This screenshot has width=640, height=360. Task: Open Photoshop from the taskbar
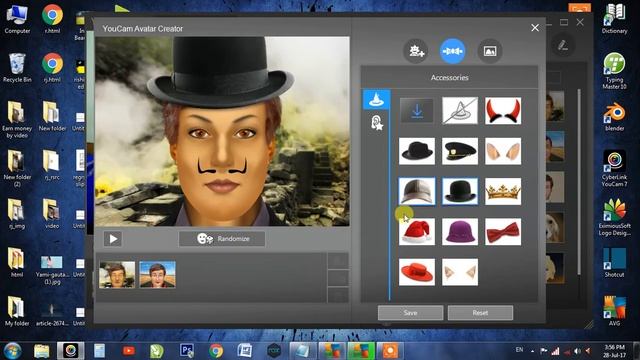pyautogui.click(x=187, y=351)
